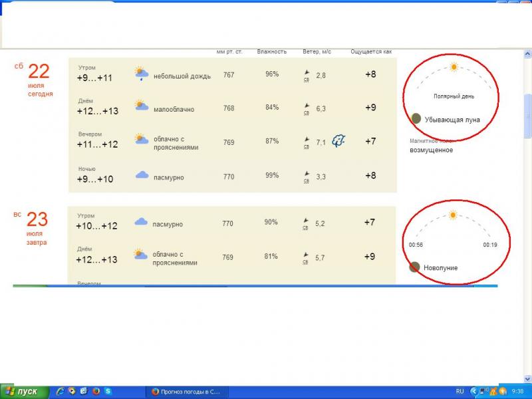Click the partly cloudy icon for Sunday daytime
532x399 pixels.
coord(140,254)
